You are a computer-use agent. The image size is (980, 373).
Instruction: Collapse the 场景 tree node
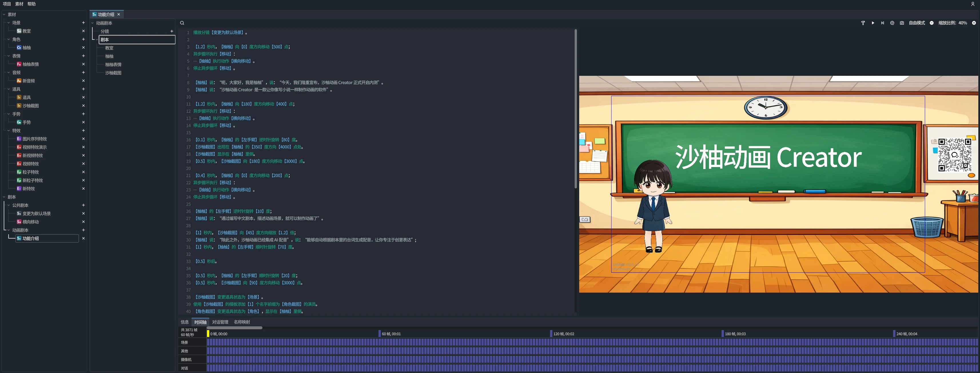coord(9,23)
